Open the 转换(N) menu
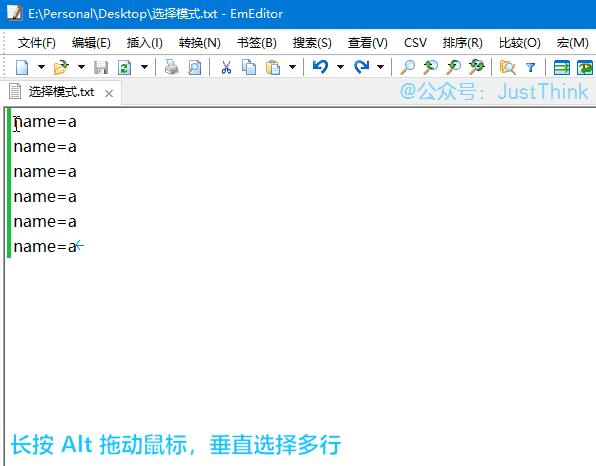596x466 pixels. pyautogui.click(x=200, y=43)
